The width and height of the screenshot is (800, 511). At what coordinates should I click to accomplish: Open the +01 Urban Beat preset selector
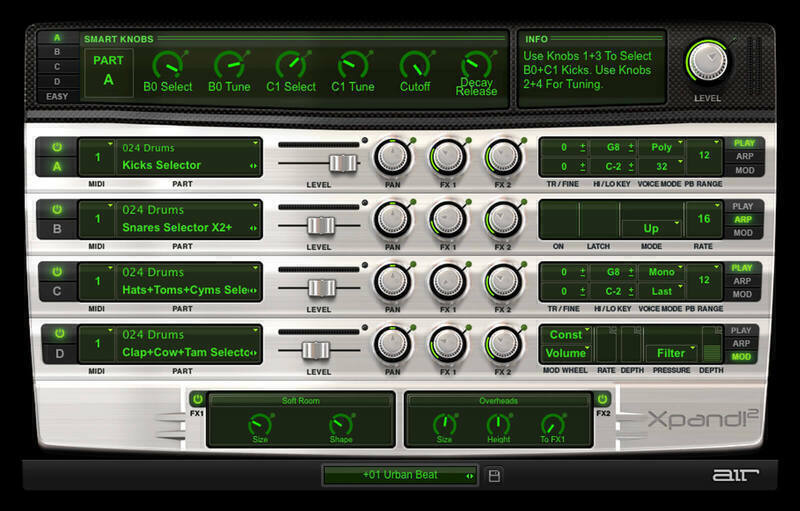click(x=399, y=475)
